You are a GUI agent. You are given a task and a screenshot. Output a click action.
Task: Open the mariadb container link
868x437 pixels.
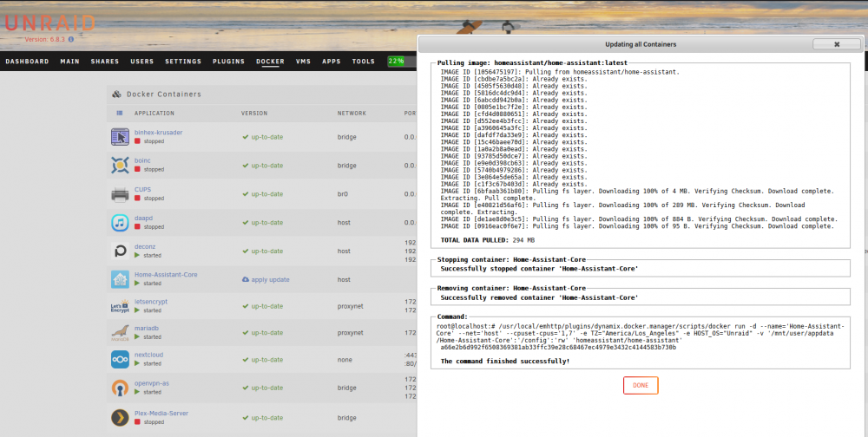click(147, 328)
